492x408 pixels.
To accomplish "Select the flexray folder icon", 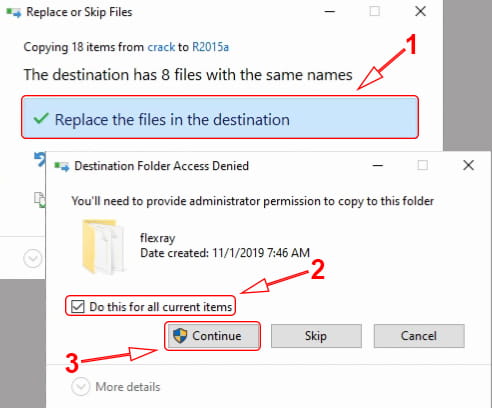I will tap(103, 246).
